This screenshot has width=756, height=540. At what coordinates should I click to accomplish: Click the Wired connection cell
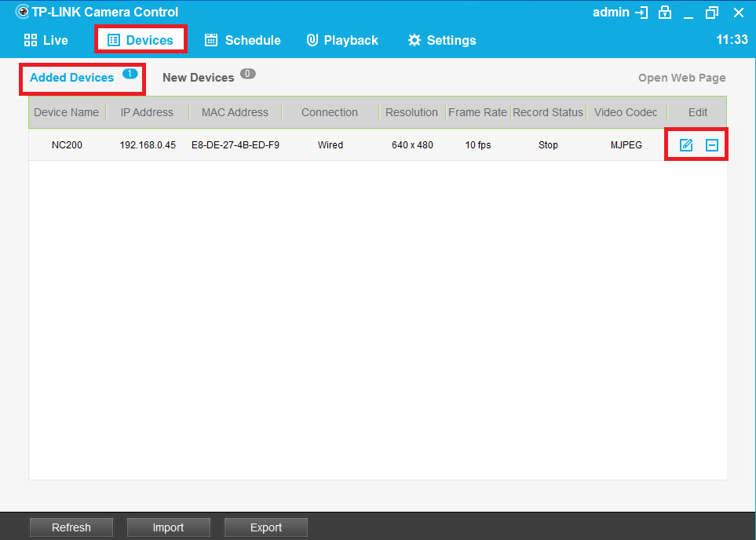point(331,145)
